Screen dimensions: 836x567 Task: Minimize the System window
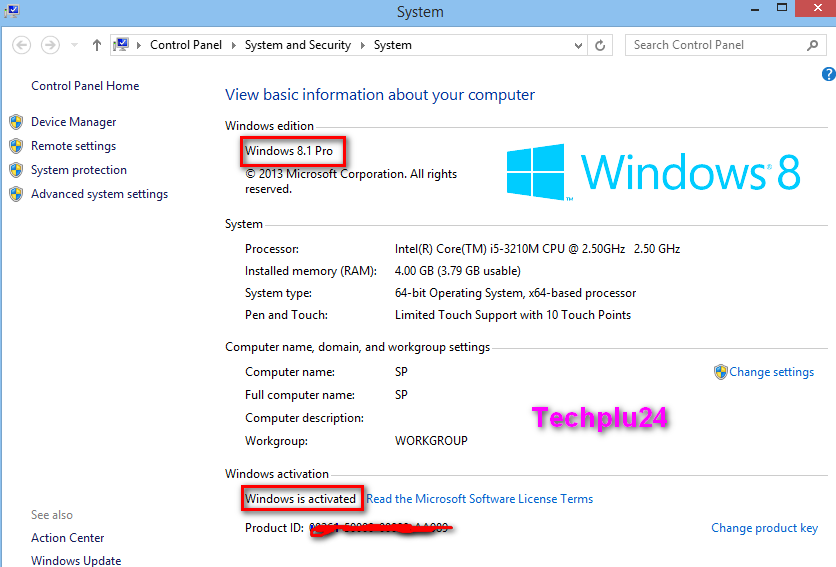755,9
